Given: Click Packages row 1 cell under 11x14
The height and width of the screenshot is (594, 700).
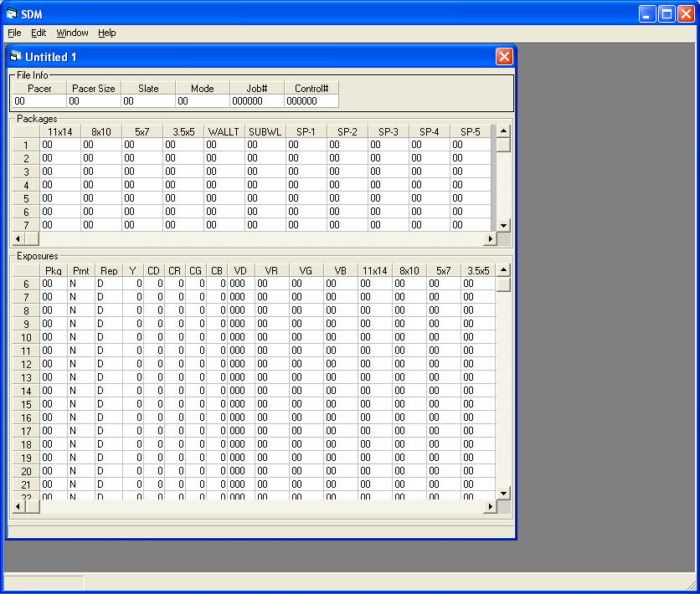Looking at the screenshot, I should pos(60,145).
